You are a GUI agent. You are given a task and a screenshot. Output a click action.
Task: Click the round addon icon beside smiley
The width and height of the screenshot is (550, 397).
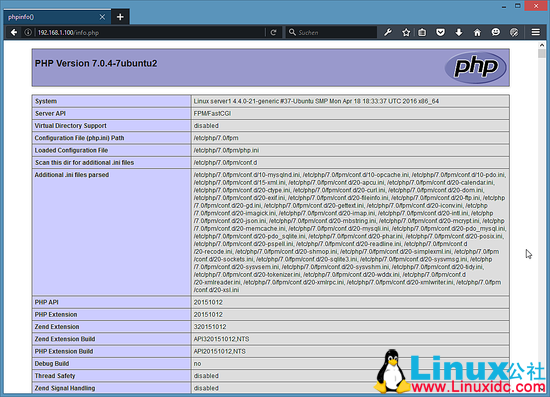tap(514, 33)
